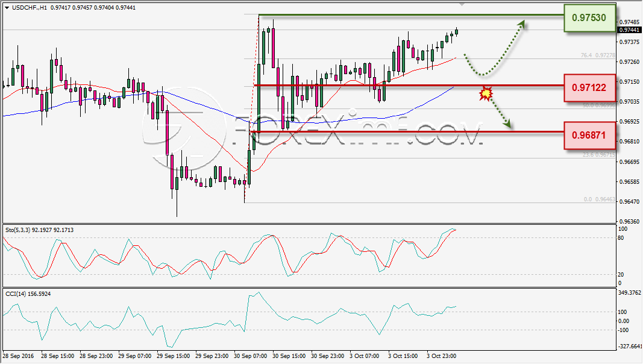Click the Fibonacci 76.4 0.97278 label
Viewport: 643px width, 364px height.
(597, 55)
